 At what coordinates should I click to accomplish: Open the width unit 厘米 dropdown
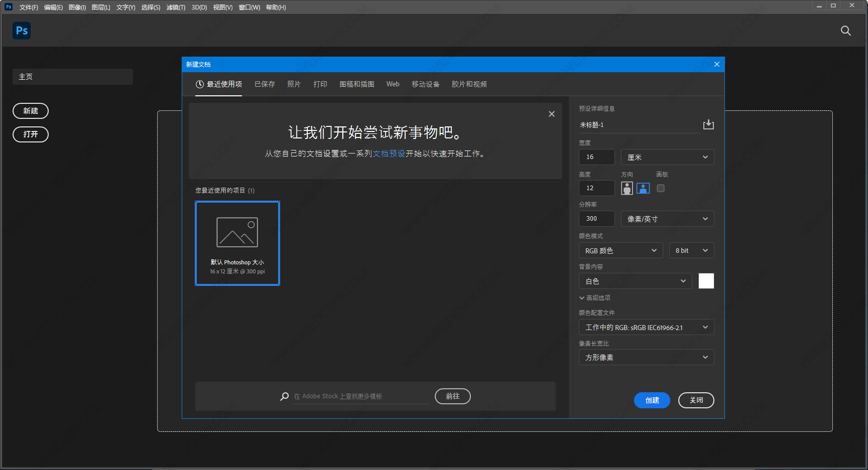[667, 157]
